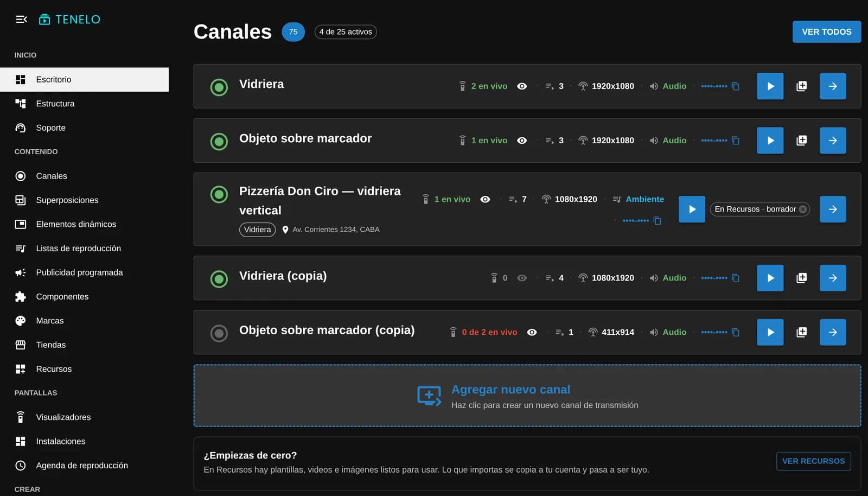Copy Vidriera (copia) channel code
This screenshot has width=868, height=496.
tap(736, 278)
